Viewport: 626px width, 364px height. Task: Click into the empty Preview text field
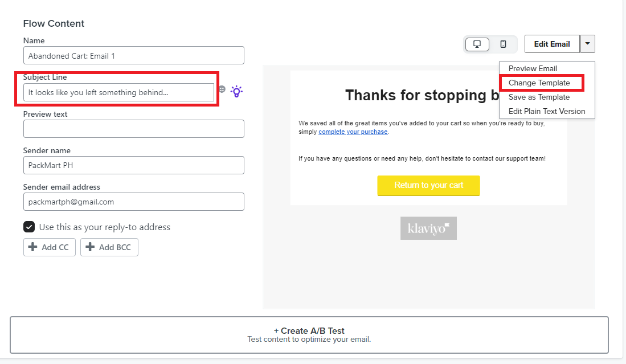[134, 129]
